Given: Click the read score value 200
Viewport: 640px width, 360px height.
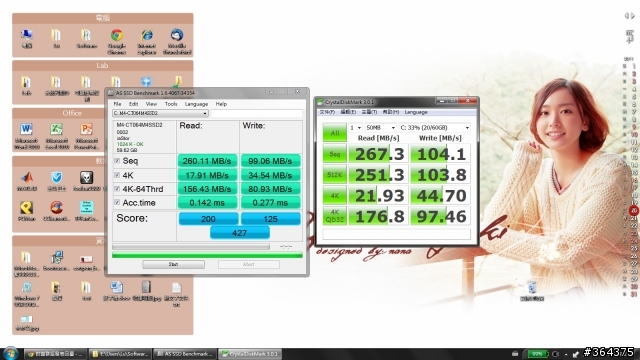Looking at the screenshot, I should pyautogui.click(x=208, y=219).
